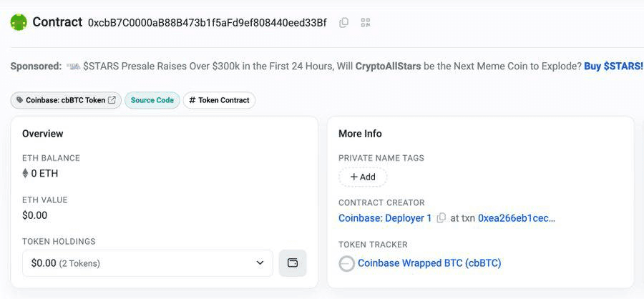The image size is (644, 299).
Task: Click the chevron in token holdings box
Action: click(260, 263)
